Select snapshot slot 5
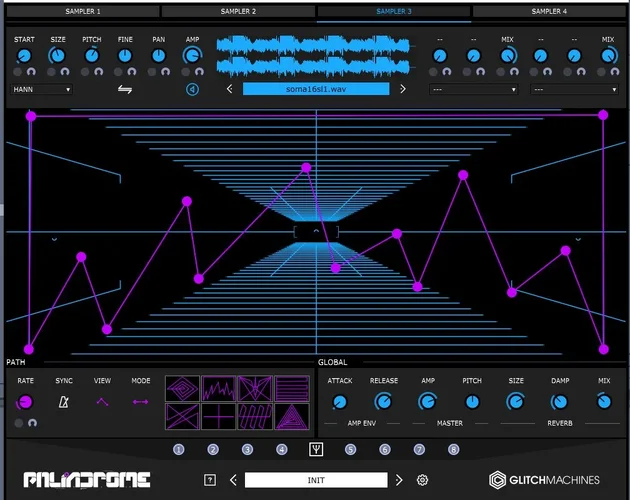Viewport: 630px width, 500px height. click(350, 449)
